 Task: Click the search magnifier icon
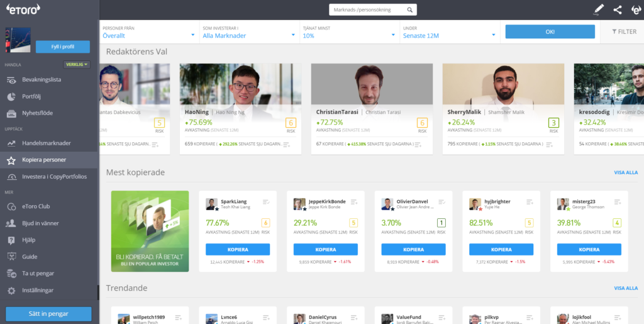point(409,10)
